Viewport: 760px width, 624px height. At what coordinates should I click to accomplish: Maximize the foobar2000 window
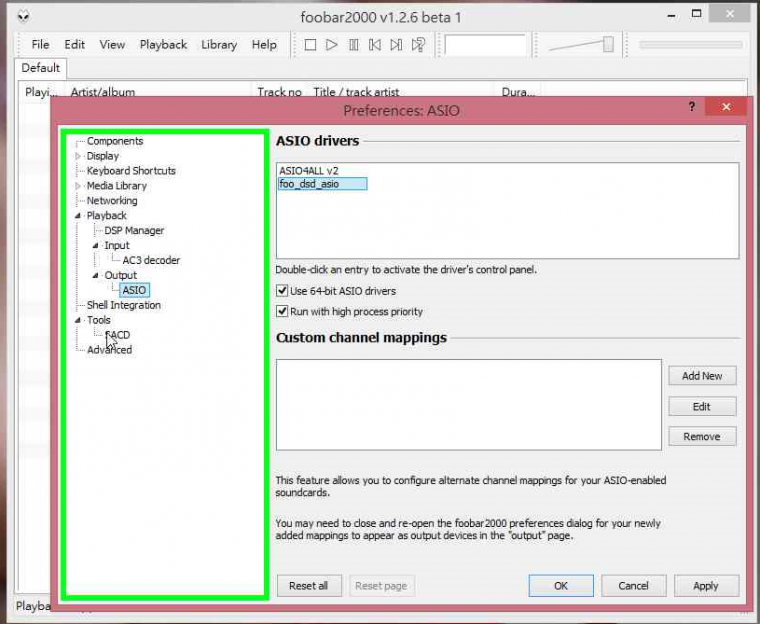tap(697, 15)
